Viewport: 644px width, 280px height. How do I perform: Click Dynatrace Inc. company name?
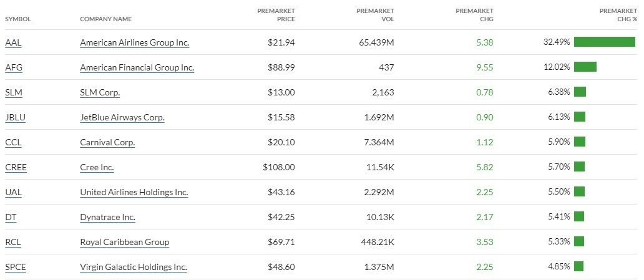[x=107, y=217]
